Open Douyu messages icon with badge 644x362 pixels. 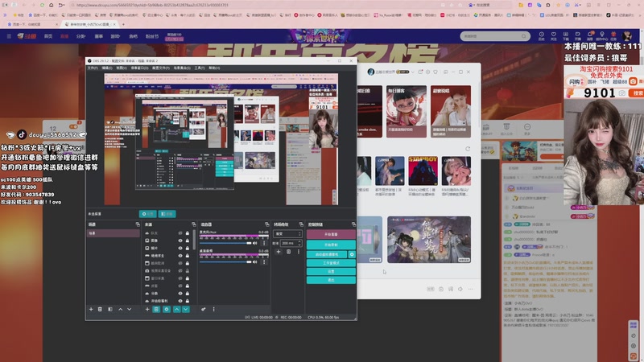tap(590, 35)
